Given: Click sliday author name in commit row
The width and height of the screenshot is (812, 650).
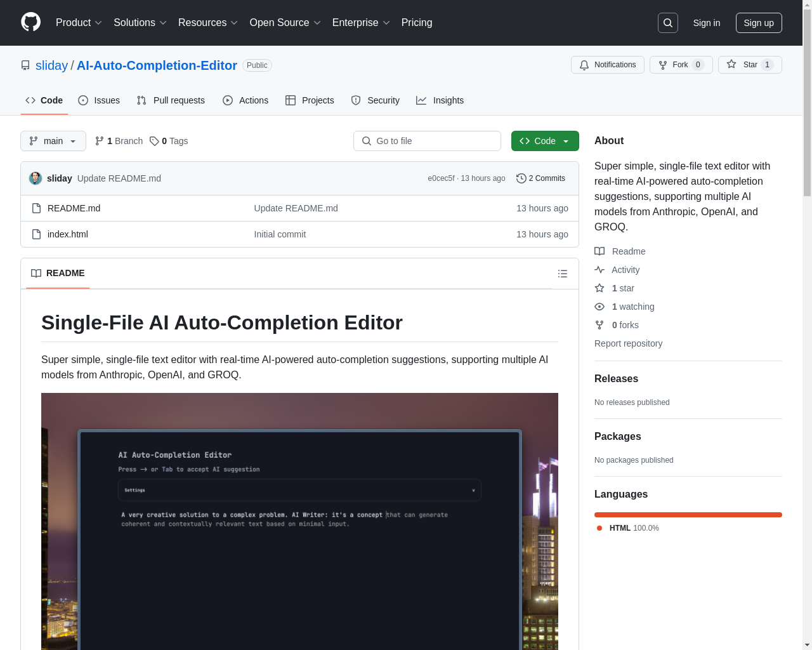Looking at the screenshot, I should (60, 178).
